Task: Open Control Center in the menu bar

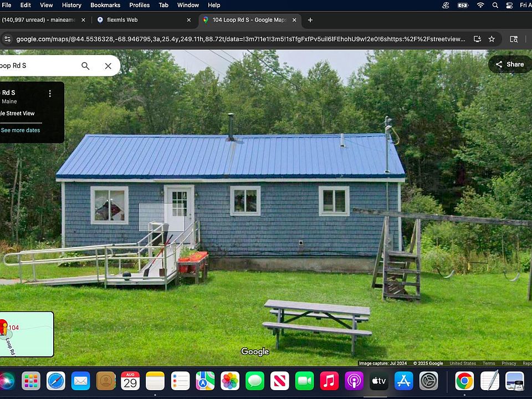Action: pyautogui.click(x=509, y=5)
